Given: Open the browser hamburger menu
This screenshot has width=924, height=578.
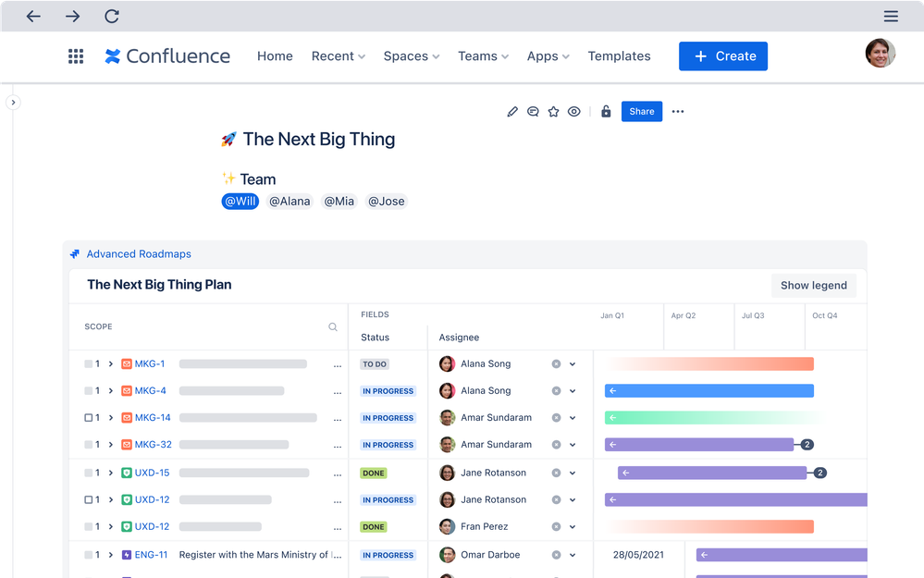Looking at the screenshot, I should (x=891, y=16).
